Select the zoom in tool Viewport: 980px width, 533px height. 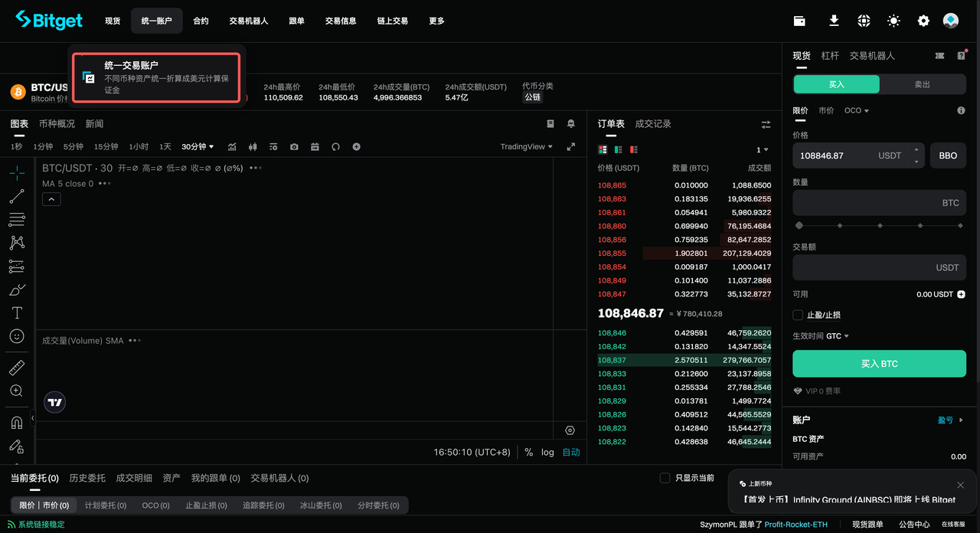(x=16, y=391)
